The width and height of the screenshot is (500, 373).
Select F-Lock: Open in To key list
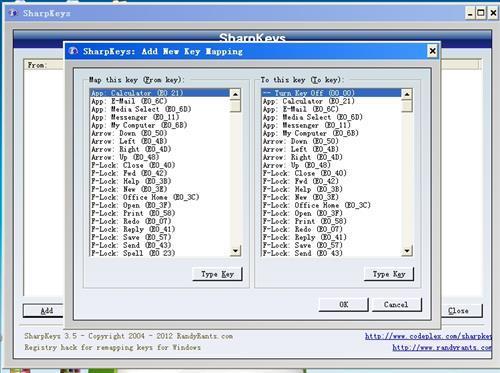332,213
